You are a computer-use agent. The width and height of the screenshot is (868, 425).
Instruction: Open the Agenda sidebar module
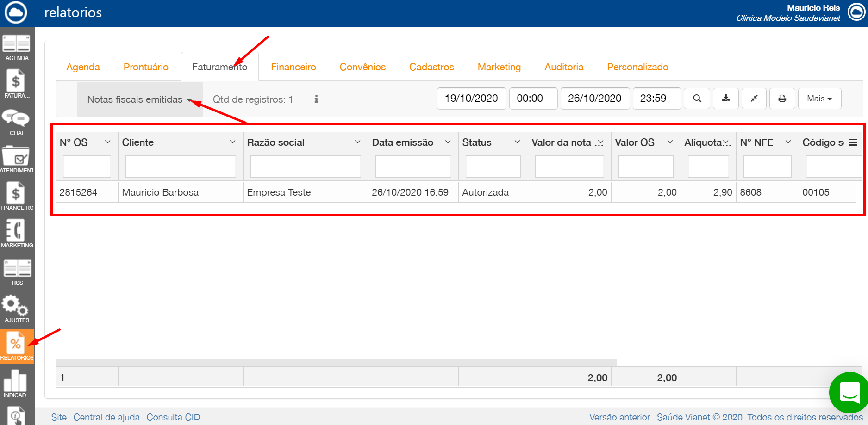pos(17,48)
